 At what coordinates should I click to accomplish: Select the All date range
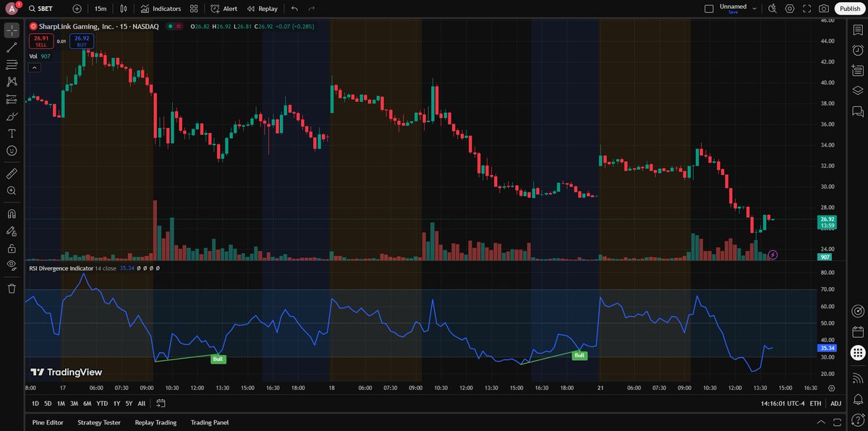(141, 403)
